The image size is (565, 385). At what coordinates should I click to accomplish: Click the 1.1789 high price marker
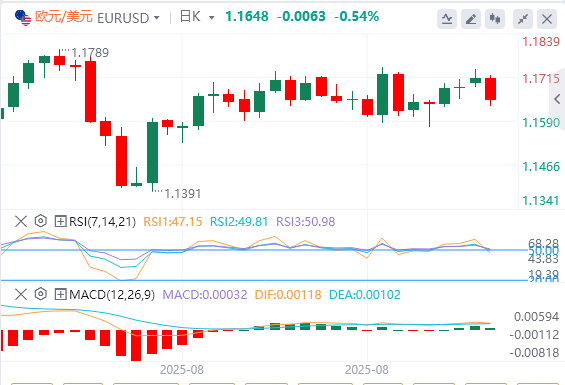click(90, 53)
